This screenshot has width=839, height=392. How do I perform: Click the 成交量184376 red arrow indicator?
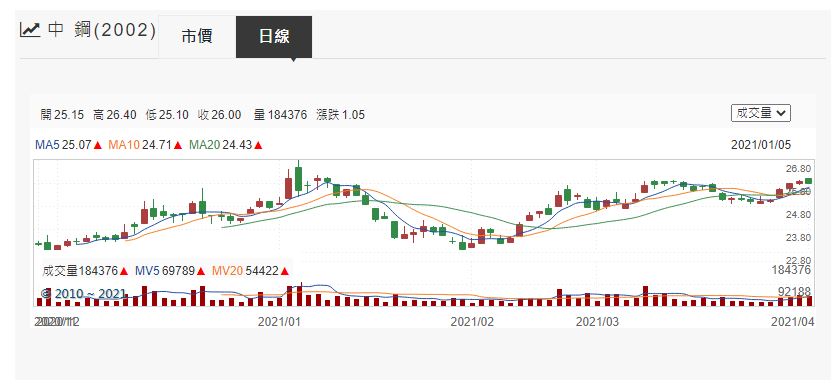[x=124, y=271]
